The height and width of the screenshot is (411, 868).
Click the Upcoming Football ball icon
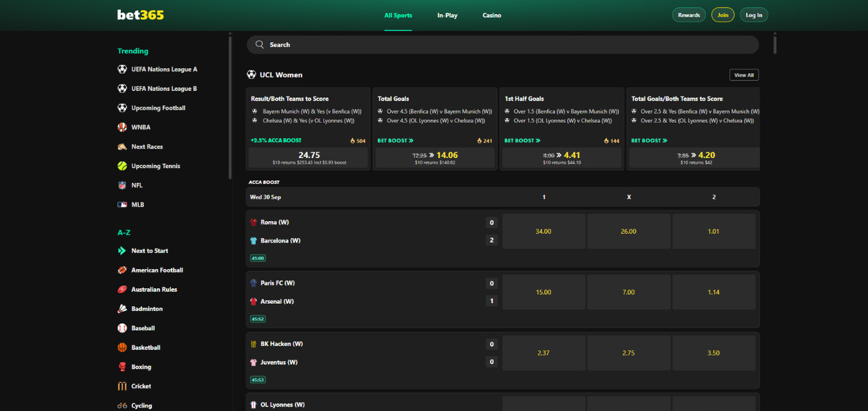pos(122,108)
